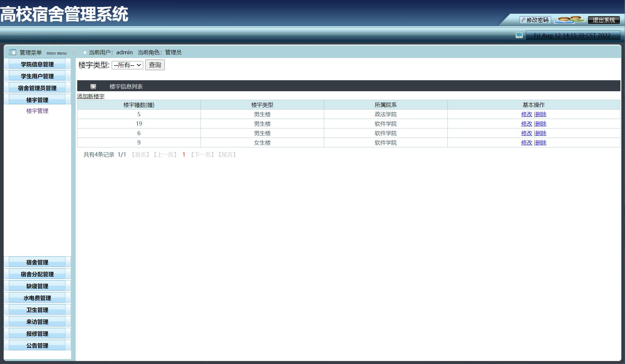Expand the 宿舍管理员管理 menu section
The width and height of the screenshot is (625, 364).
(x=37, y=88)
